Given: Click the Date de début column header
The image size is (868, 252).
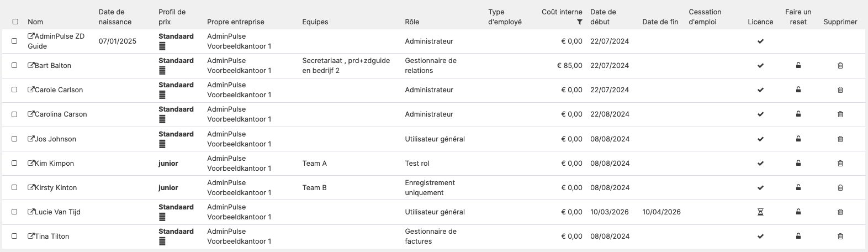Looking at the screenshot, I should click(x=603, y=17).
